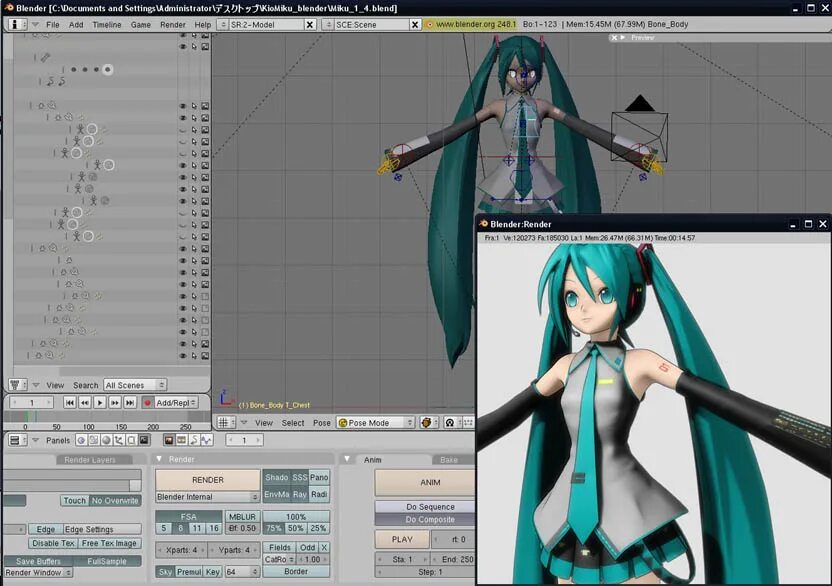
Task: Select the Anim/playback sub-context icon
Action: [194, 440]
